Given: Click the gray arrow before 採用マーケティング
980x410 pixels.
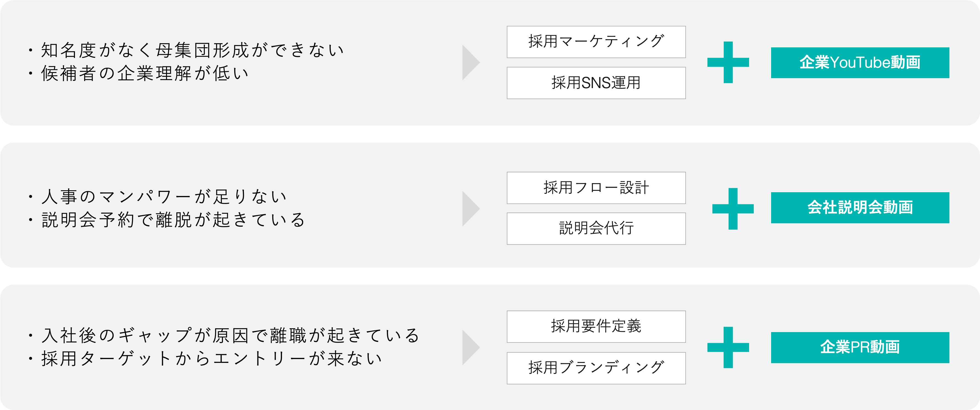Looking at the screenshot, I should (x=470, y=62).
